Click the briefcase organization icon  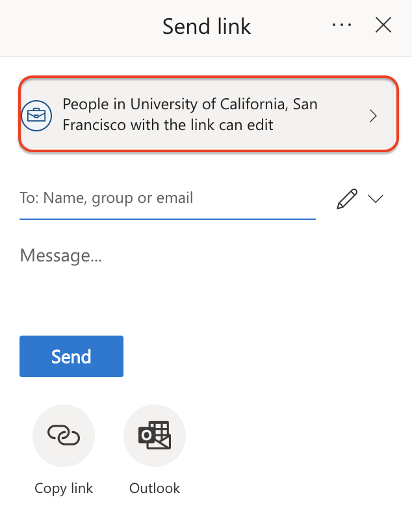click(x=36, y=116)
